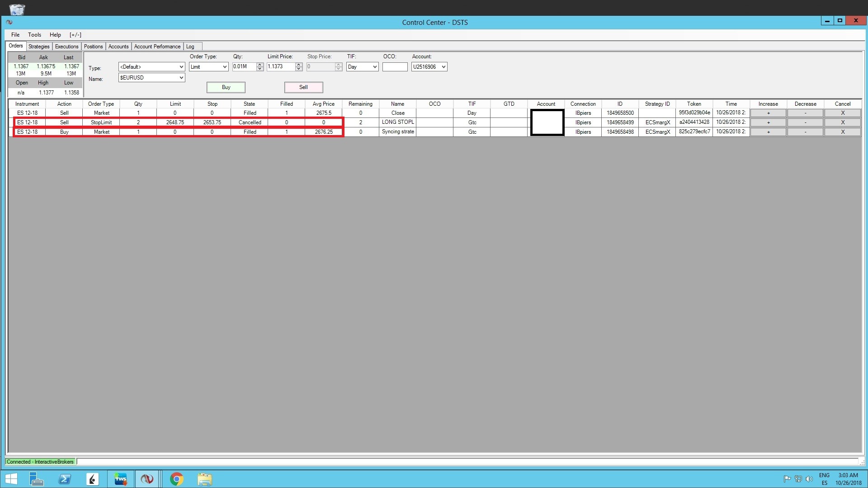Switch to the Executions tab

tap(66, 47)
